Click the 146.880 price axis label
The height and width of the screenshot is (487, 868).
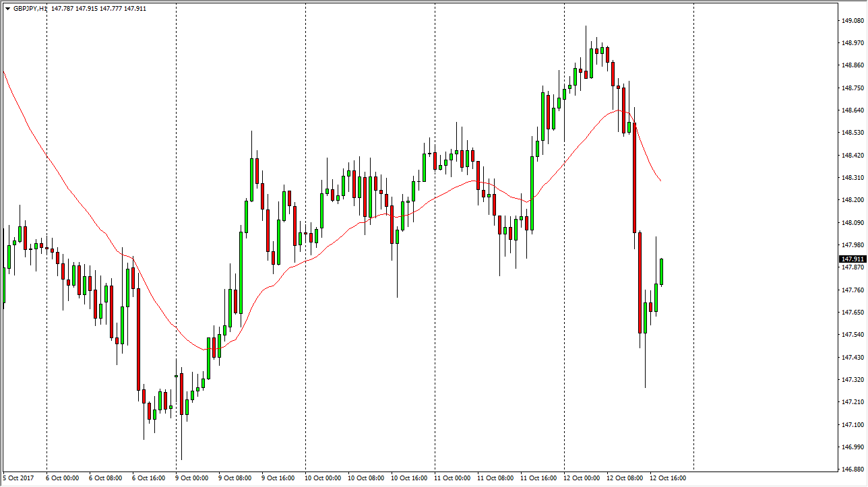point(852,469)
